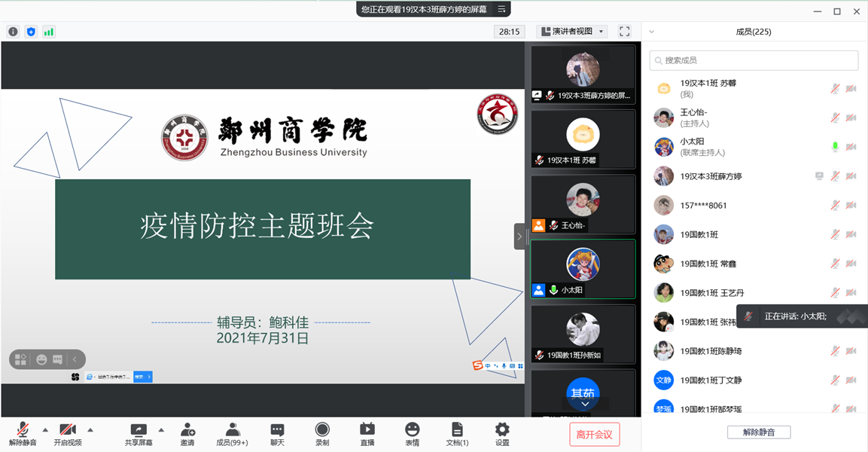
Task: Click the 解除静音 button in members panel
Action: tap(759, 432)
